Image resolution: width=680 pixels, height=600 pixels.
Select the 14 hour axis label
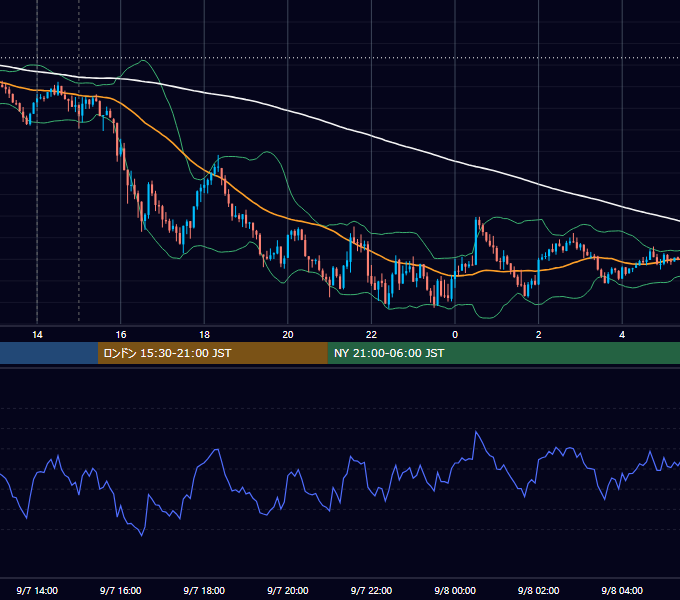[x=37, y=335]
